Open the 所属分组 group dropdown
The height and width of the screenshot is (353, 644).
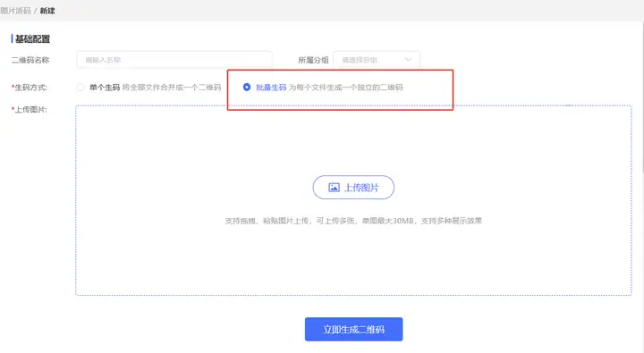377,60
